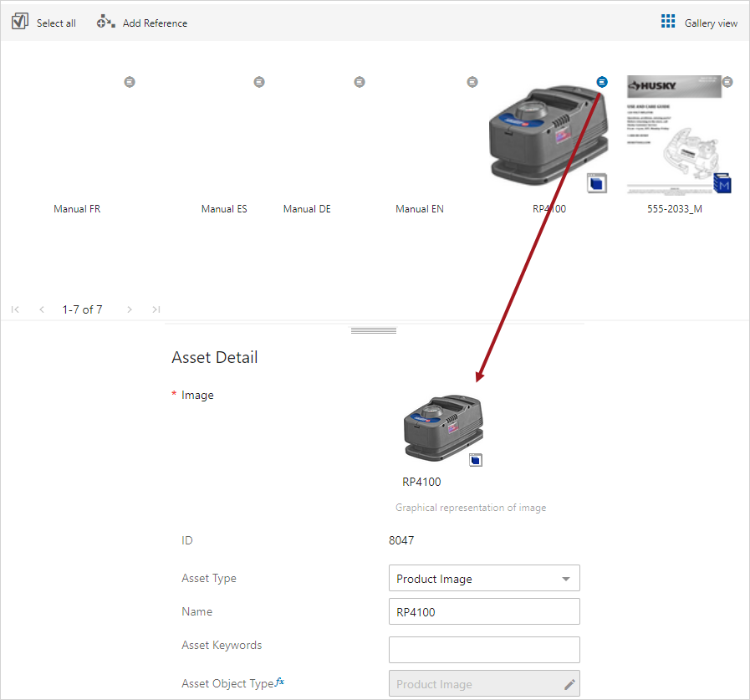
Task: Select the RP4100 inflator thumbnail in the gallery
Action: click(x=548, y=135)
